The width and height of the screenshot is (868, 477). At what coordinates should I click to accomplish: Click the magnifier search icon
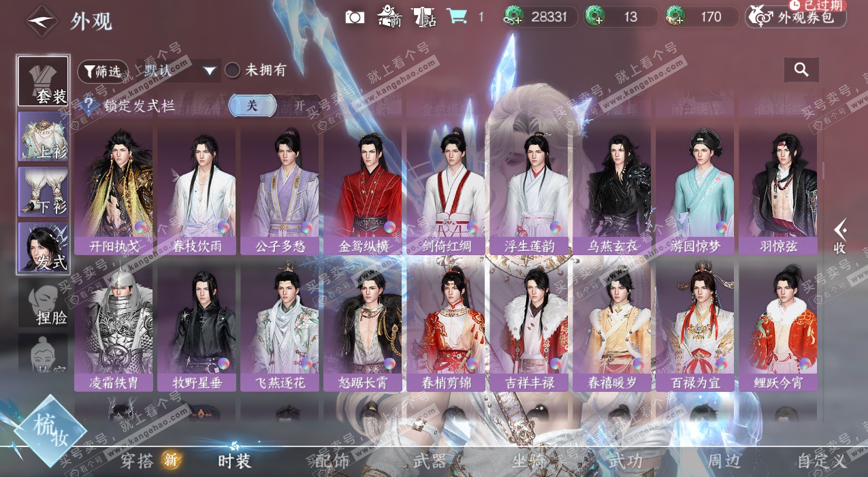point(801,69)
